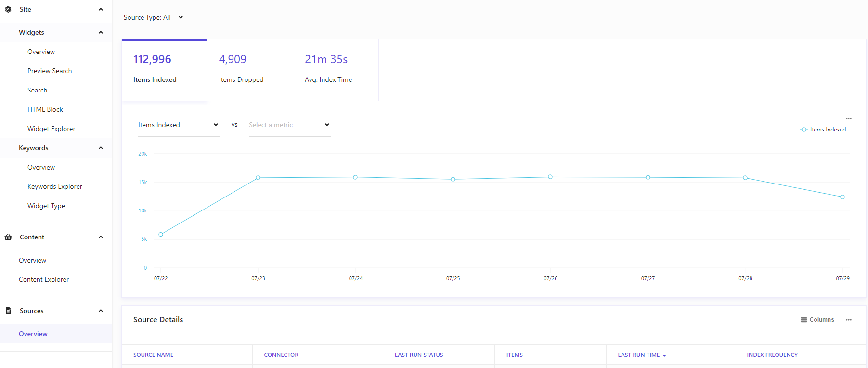
Task: Sort by Index Frequency column
Action: (772, 355)
